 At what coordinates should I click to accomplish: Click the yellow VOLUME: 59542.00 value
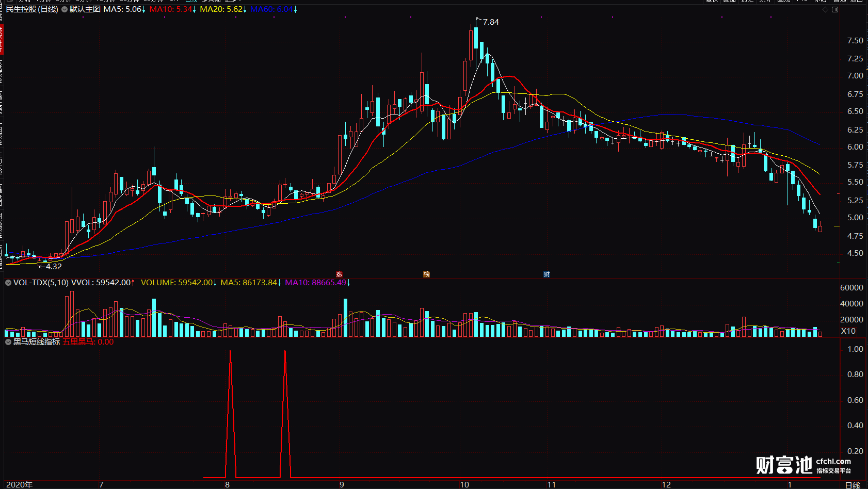click(176, 283)
